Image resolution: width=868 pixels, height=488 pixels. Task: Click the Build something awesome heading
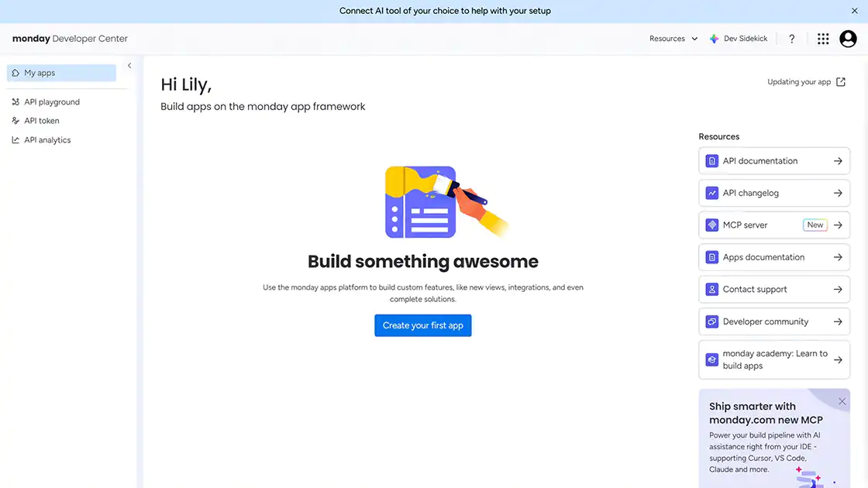tap(423, 261)
